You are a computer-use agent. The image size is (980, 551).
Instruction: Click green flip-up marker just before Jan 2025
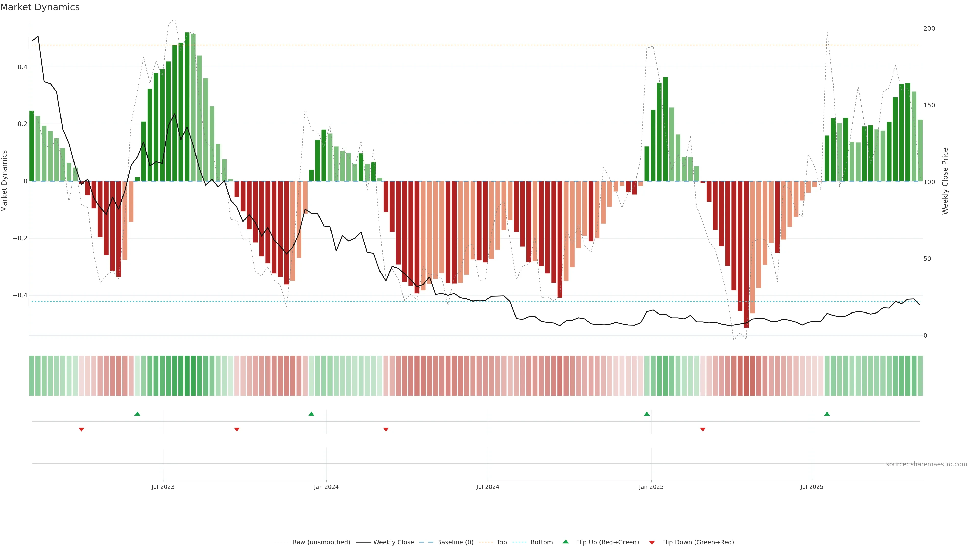(x=647, y=414)
